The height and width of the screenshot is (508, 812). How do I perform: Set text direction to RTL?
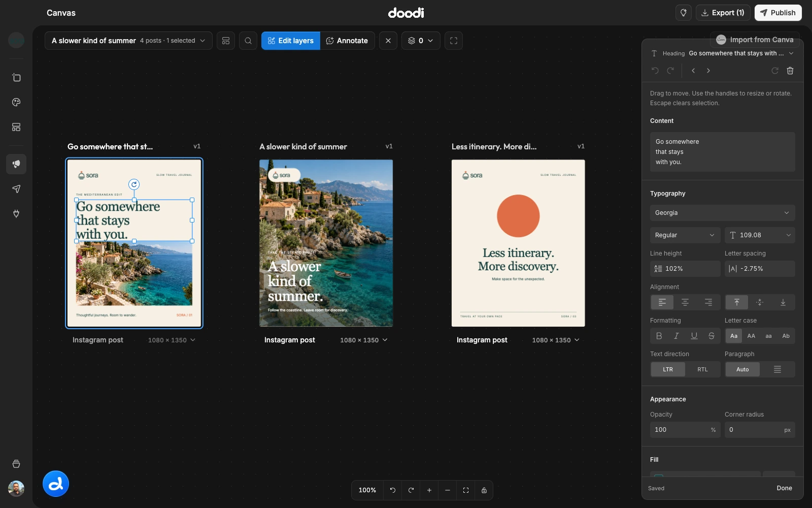tap(702, 369)
